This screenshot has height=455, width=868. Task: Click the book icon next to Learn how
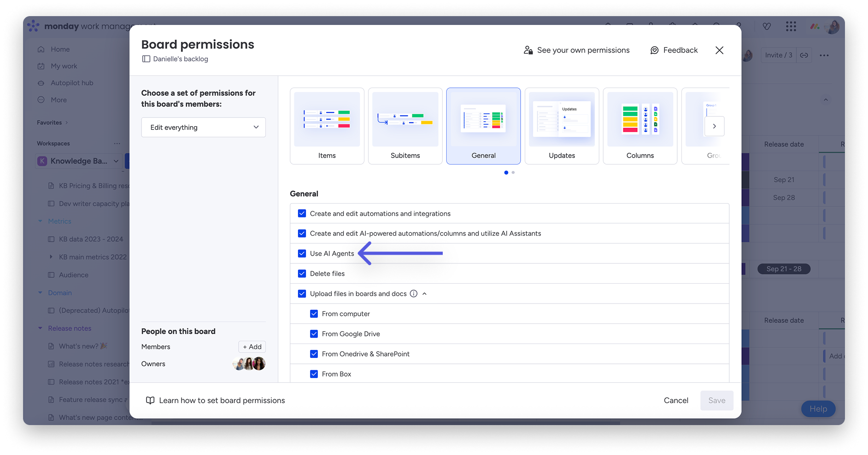tap(150, 400)
